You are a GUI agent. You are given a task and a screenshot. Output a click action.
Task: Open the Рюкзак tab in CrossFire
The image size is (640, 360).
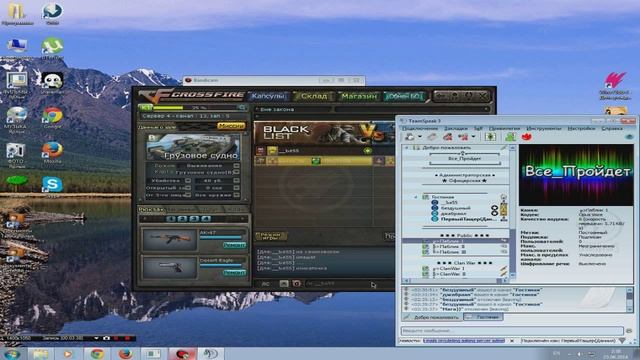(x=151, y=209)
